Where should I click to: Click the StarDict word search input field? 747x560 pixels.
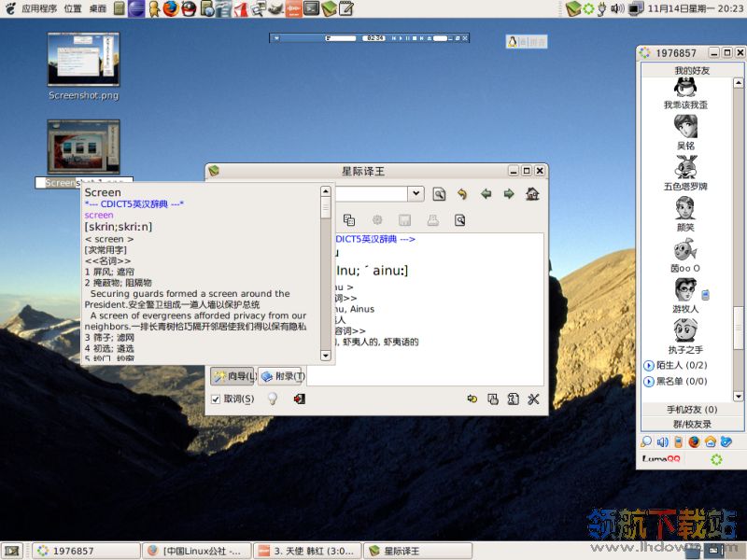372,194
